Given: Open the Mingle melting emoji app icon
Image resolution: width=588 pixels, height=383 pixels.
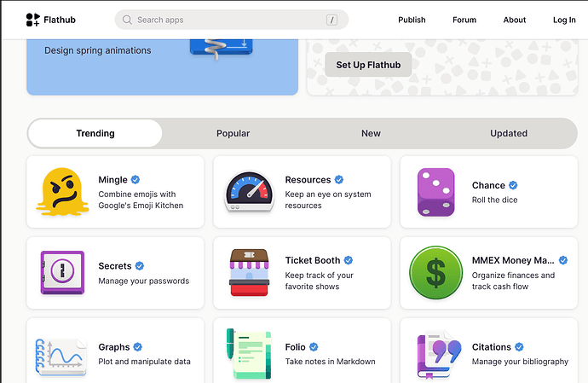Looking at the screenshot, I should (x=62, y=192).
